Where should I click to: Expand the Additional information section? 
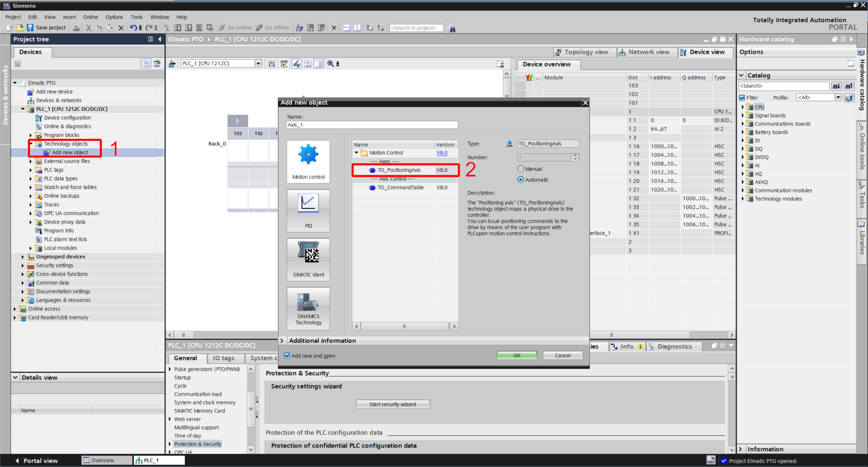tap(282, 341)
